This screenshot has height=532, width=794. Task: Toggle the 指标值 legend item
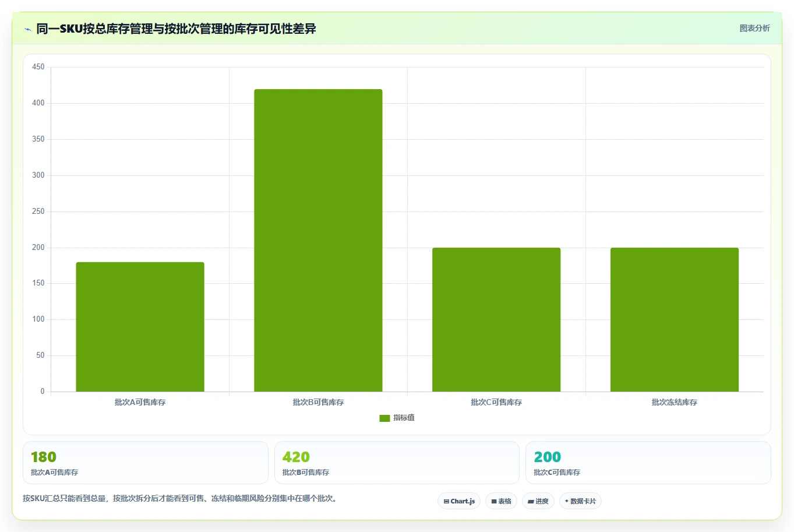397,418
